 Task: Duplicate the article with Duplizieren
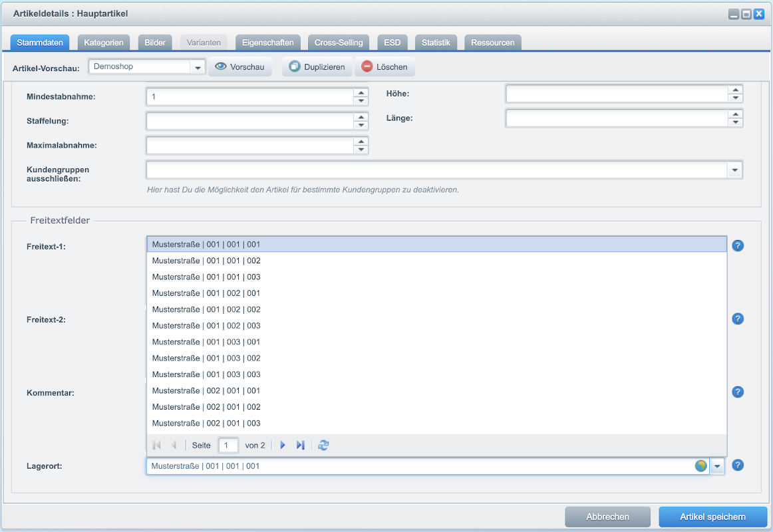pyautogui.click(x=317, y=67)
